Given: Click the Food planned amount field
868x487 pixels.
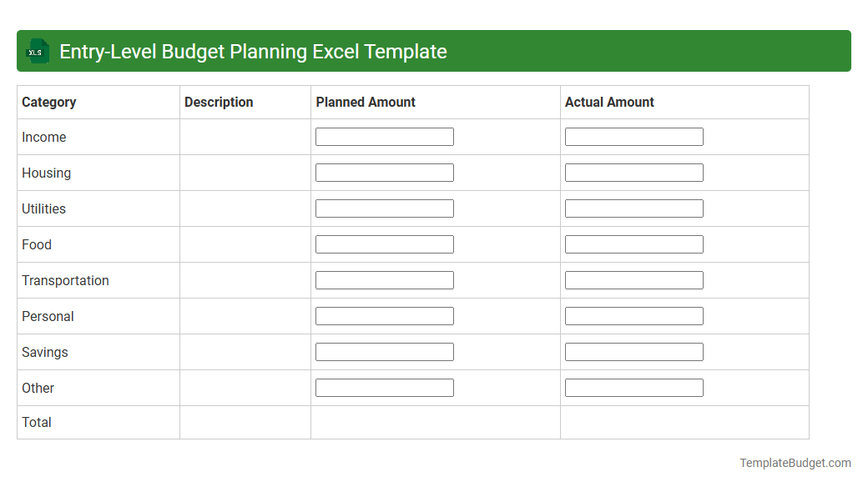Looking at the screenshot, I should coord(384,243).
